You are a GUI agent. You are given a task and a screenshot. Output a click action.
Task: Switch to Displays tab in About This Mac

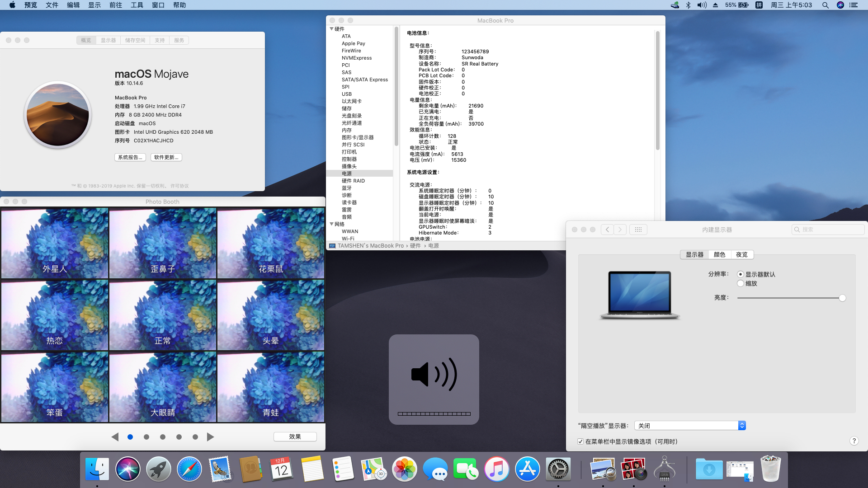(x=108, y=40)
